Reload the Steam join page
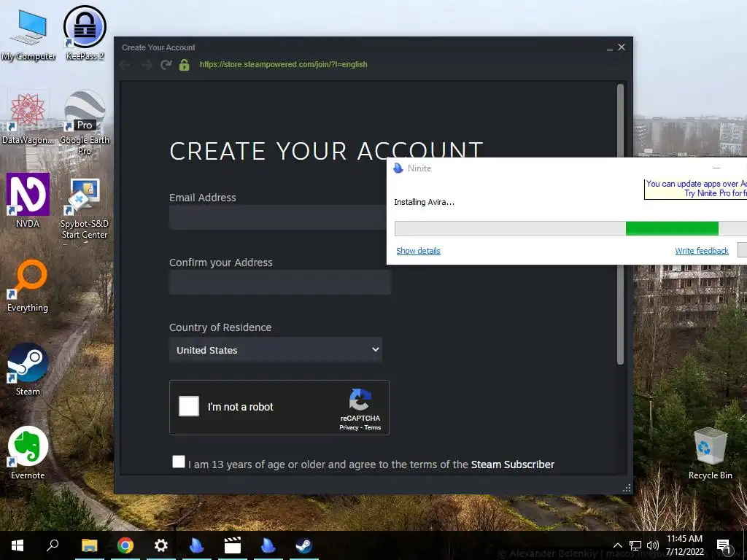This screenshot has width=747, height=560. click(166, 64)
